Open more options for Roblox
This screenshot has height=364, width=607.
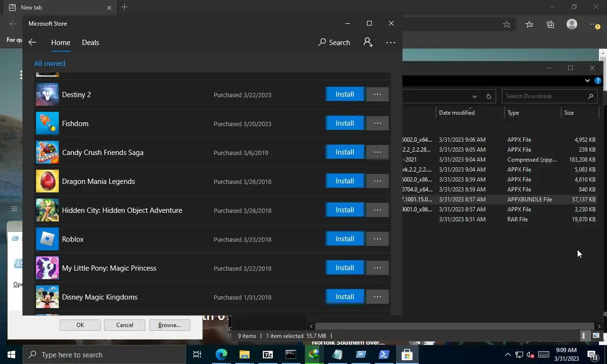click(377, 239)
